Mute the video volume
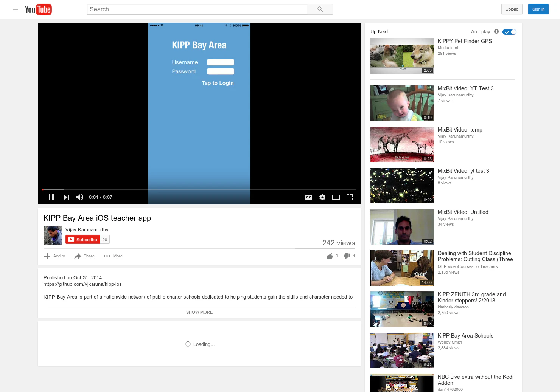This screenshot has height=392, width=560. [x=80, y=197]
